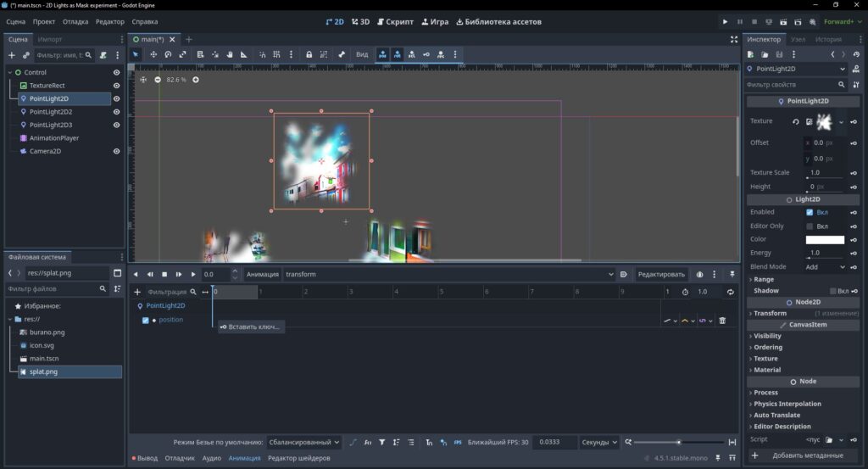
Task: Switch to the Скрипт workspace tab
Action: click(x=395, y=21)
